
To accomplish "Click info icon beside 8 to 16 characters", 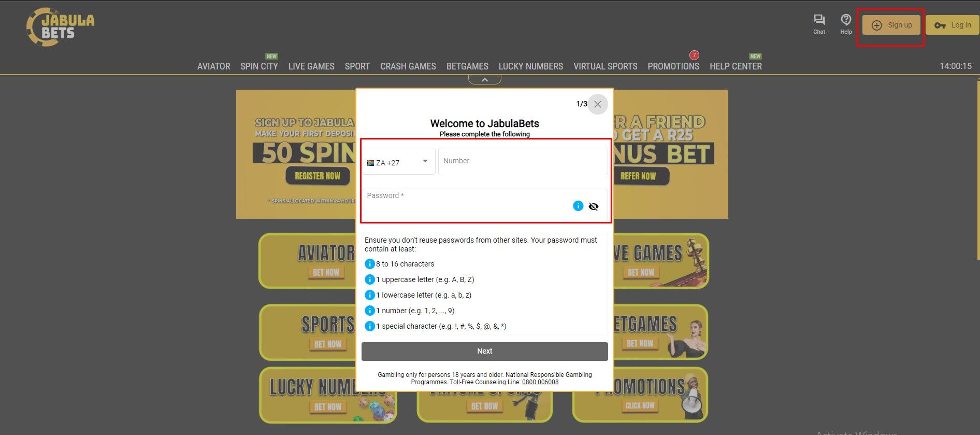I will 370,264.
